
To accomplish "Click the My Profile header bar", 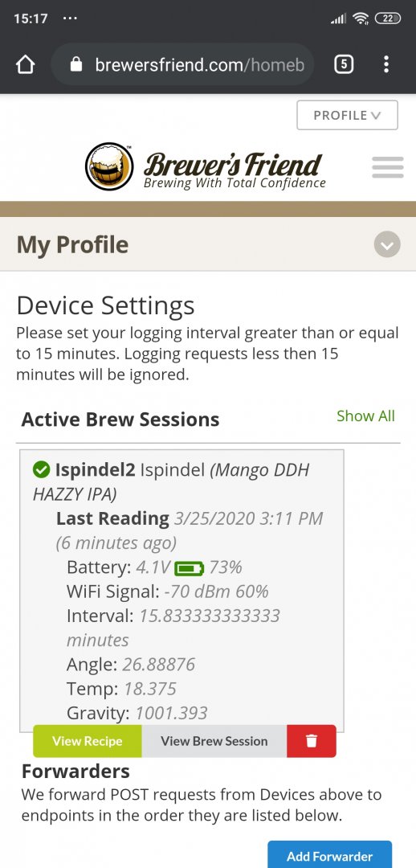I will [208, 244].
